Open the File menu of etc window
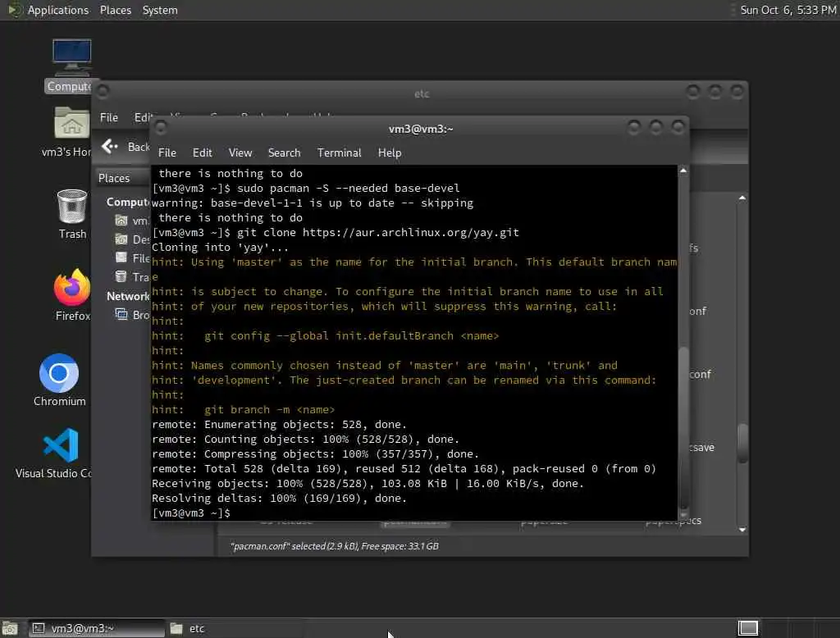840x638 pixels. click(109, 117)
